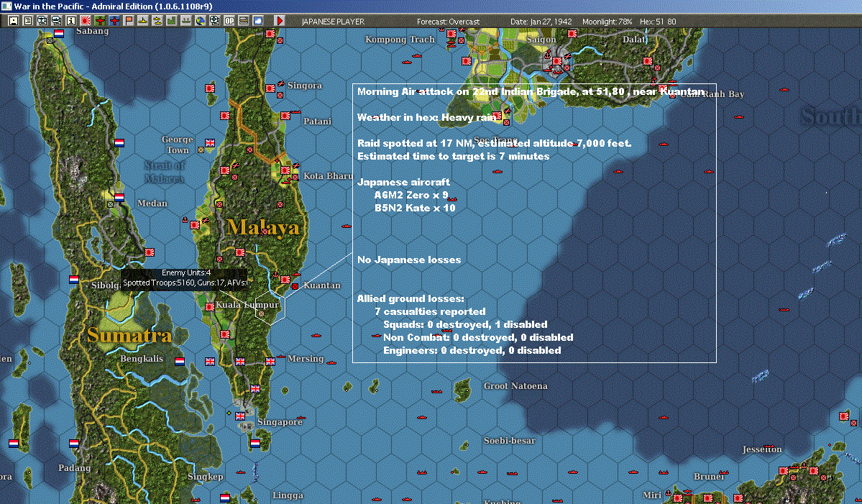Click the 'A6M2 Zero x 9' entry
This screenshot has width=862, height=504.
(x=411, y=195)
